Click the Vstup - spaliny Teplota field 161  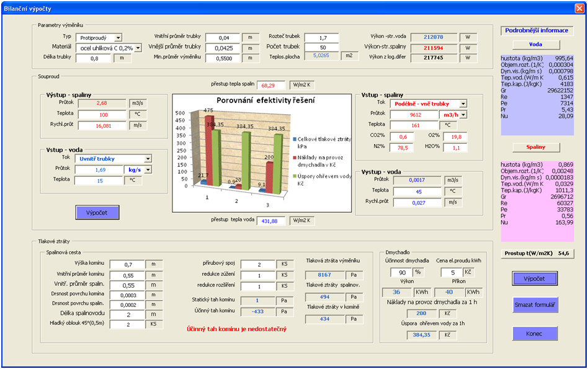(x=414, y=126)
